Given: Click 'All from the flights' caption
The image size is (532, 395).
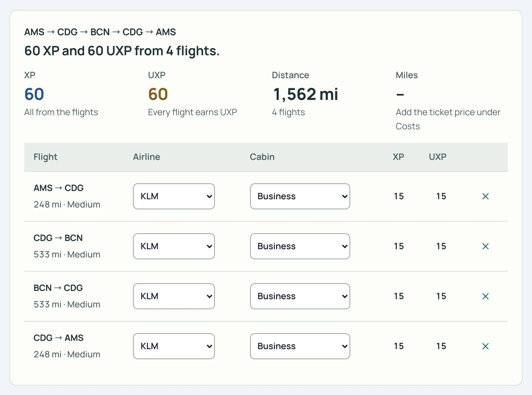Looking at the screenshot, I should [x=61, y=112].
